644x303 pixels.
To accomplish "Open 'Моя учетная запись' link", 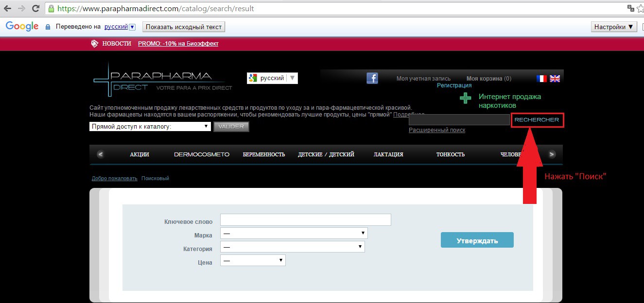I will [423, 79].
